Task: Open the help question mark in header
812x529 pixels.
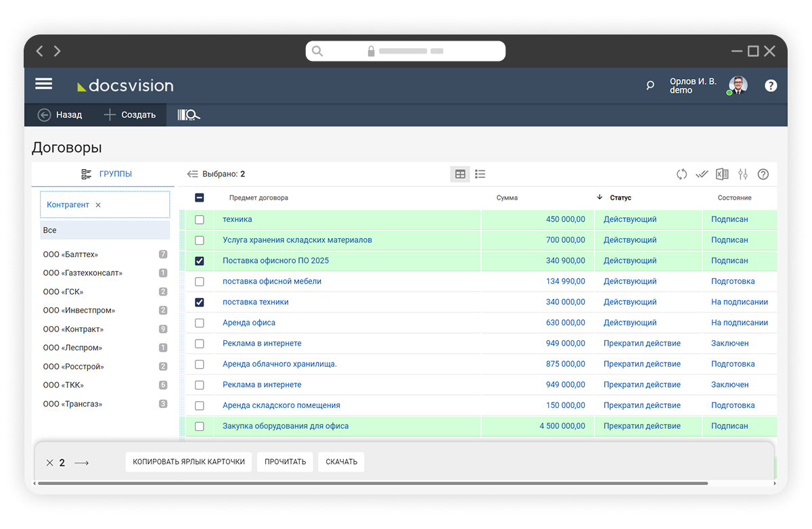Action: (x=771, y=86)
